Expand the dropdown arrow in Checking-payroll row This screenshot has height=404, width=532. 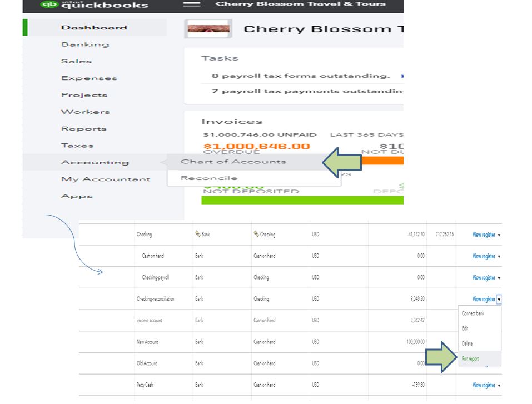(x=499, y=278)
